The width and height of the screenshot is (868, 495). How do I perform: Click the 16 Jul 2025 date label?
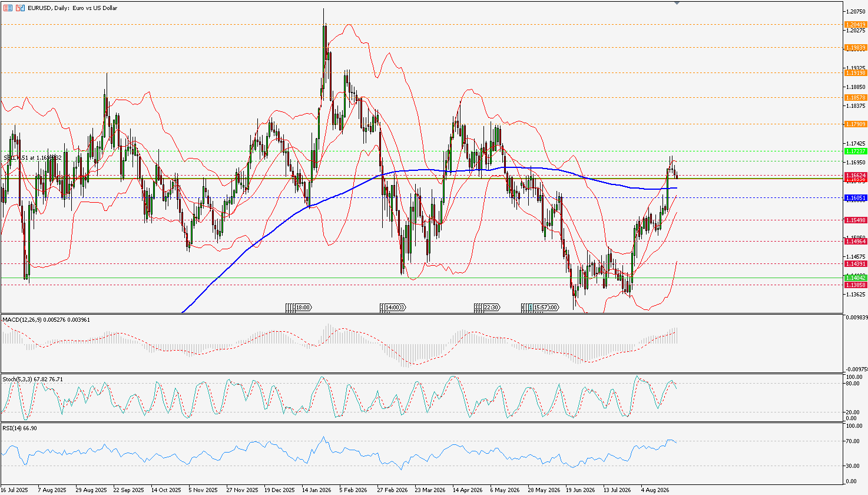pyautogui.click(x=15, y=490)
